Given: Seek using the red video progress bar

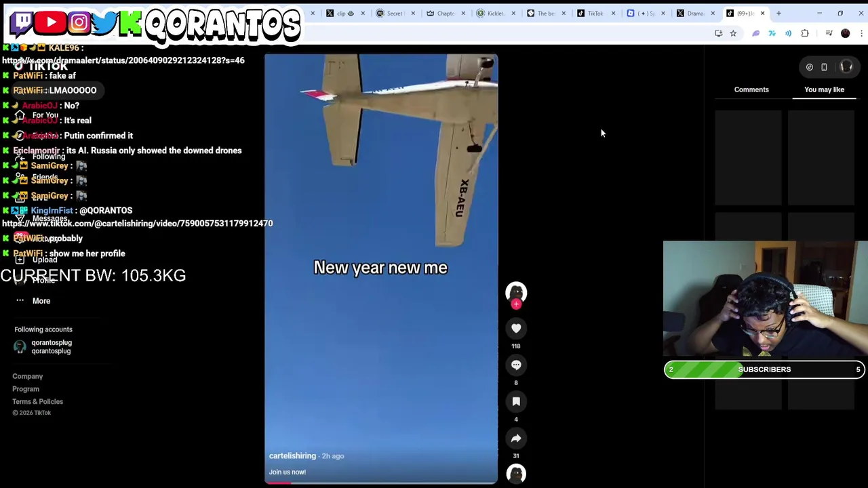Looking at the screenshot, I should 381,483.
